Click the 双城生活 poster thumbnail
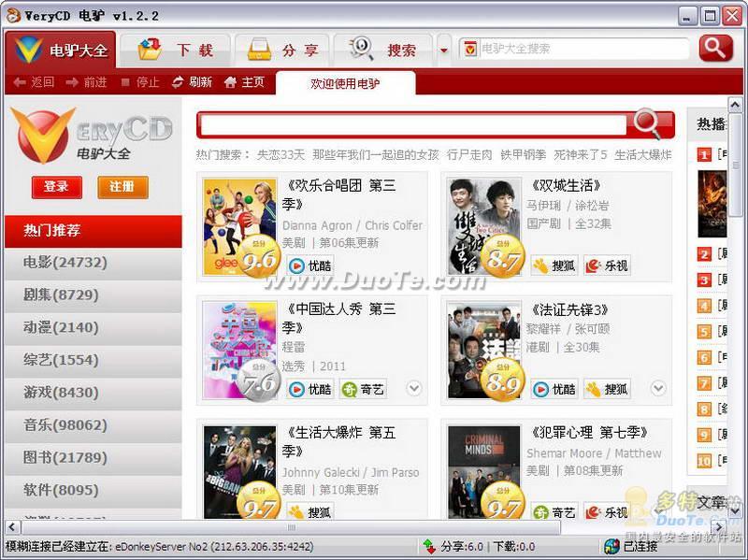Viewport: 748px width, 560px height. (484, 226)
